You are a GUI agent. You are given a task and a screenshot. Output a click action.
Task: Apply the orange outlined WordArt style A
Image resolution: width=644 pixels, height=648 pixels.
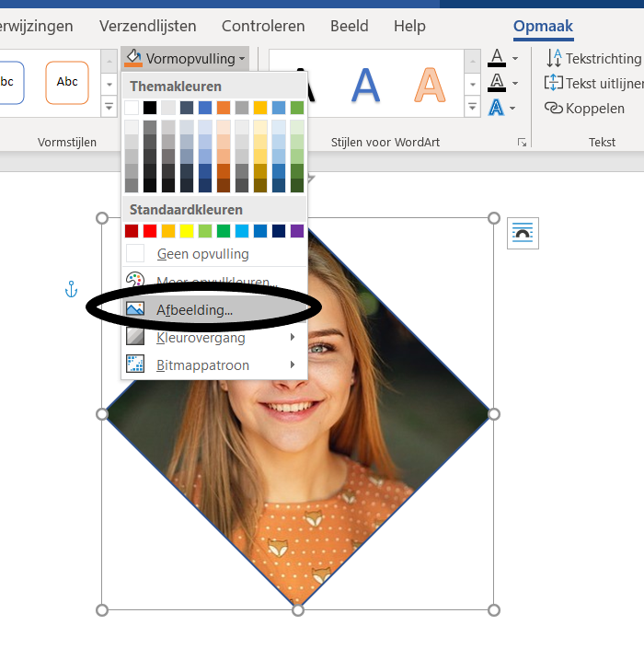[x=429, y=85]
